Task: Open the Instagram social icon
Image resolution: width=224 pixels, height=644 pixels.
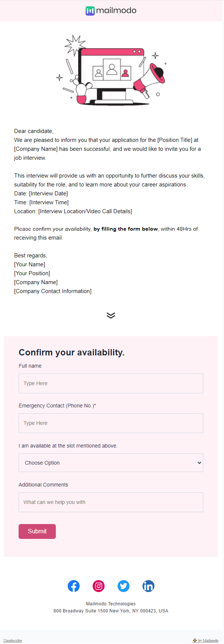Action: coord(99,586)
